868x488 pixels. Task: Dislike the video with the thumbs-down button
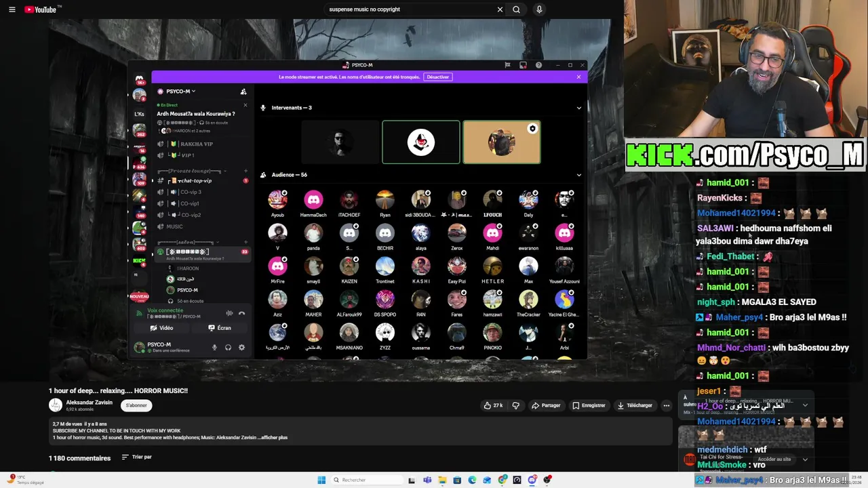pyautogui.click(x=515, y=405)
